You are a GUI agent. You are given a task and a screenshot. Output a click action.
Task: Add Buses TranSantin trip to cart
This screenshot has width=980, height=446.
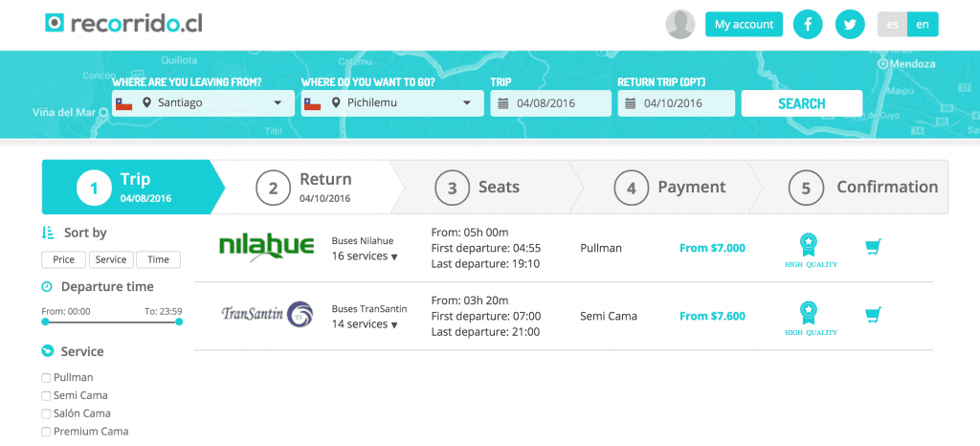[873, 315]
